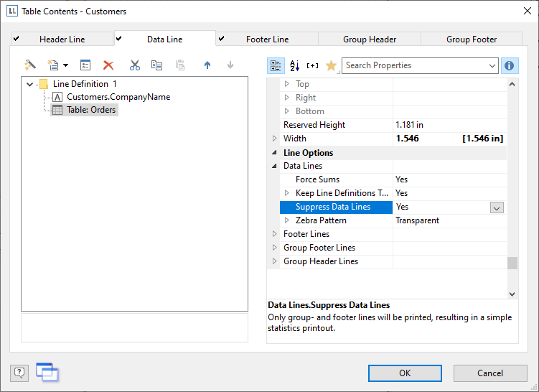Screen dimensions: 539x392
Task: Expand the Zebra Pattern property
Action: point(287,220)
